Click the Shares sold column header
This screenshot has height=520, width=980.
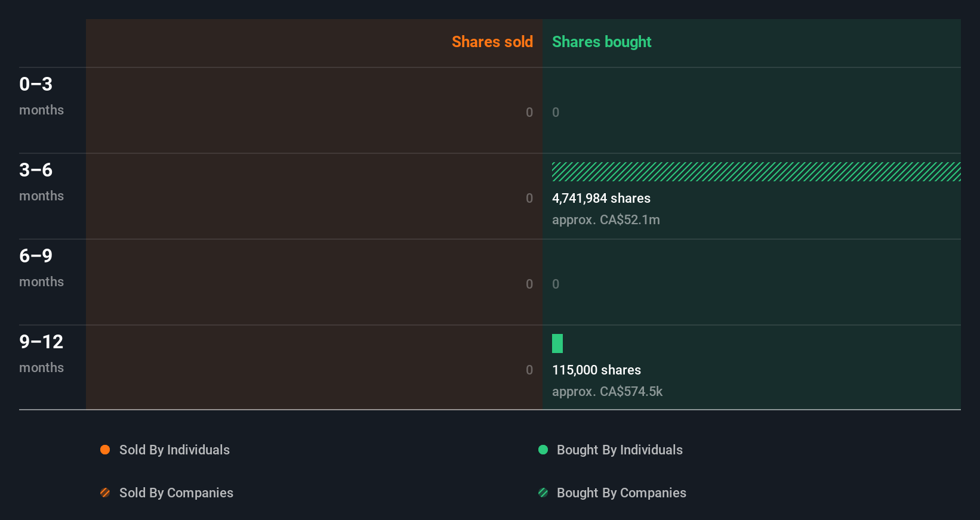coord(492,42)
